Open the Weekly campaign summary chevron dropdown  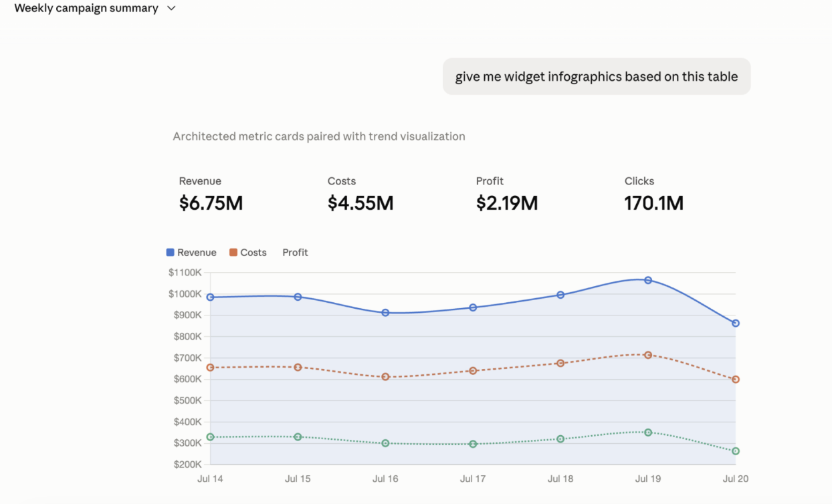click(171, 9)
